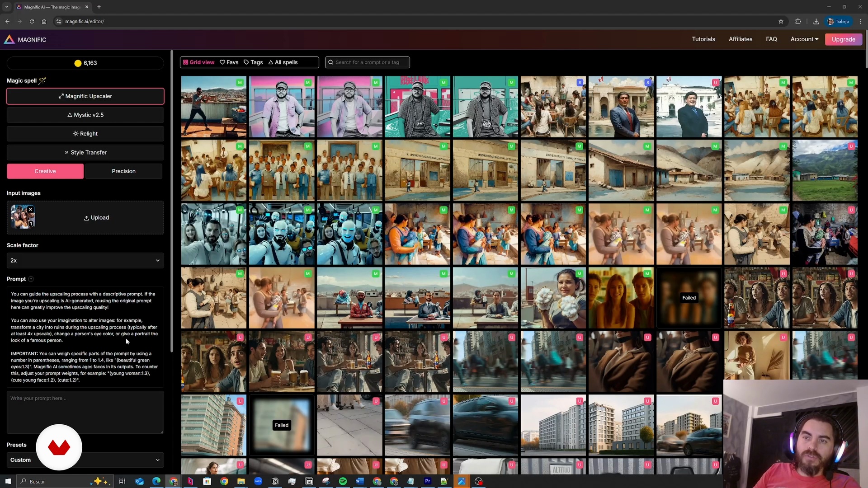This screenshot has width=868, height=488.
Task: Remove the uploaded input image thumbnail
Action: tap(30, 209)
